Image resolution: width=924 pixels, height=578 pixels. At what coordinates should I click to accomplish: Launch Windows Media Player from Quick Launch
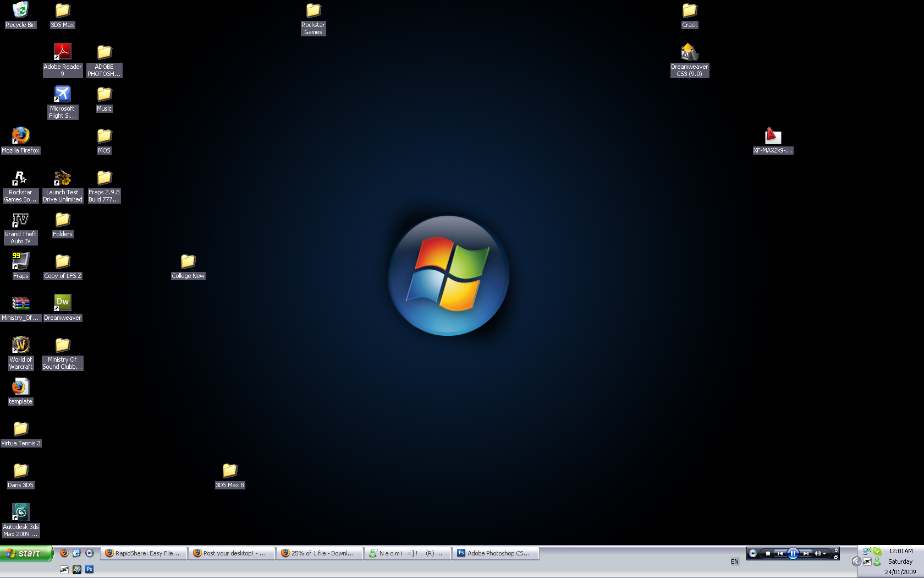90,553
